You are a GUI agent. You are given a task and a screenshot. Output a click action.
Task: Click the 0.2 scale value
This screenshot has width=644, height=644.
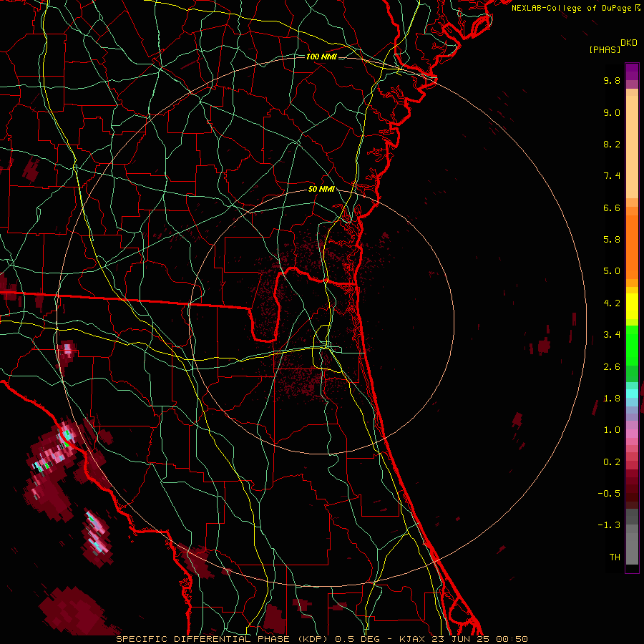612,462
